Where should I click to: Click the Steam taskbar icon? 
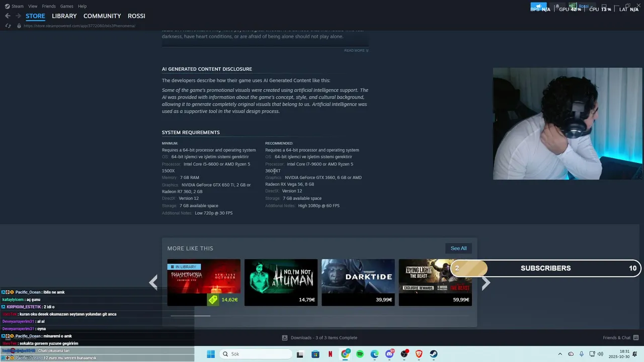(x=434, y=354)
